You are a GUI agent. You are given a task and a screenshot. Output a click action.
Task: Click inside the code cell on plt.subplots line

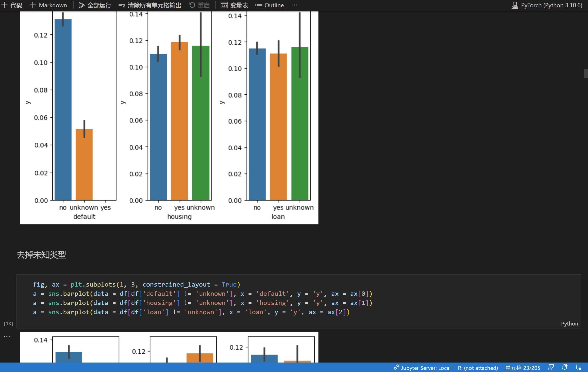(x=136, y=284)
